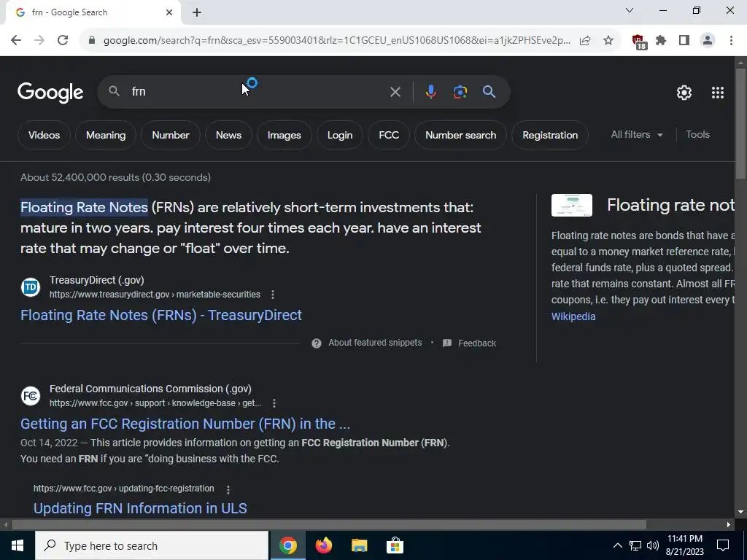Select the Registration filter chip
This screenshot has height=560, width=747.
click(x=550, y=135)
